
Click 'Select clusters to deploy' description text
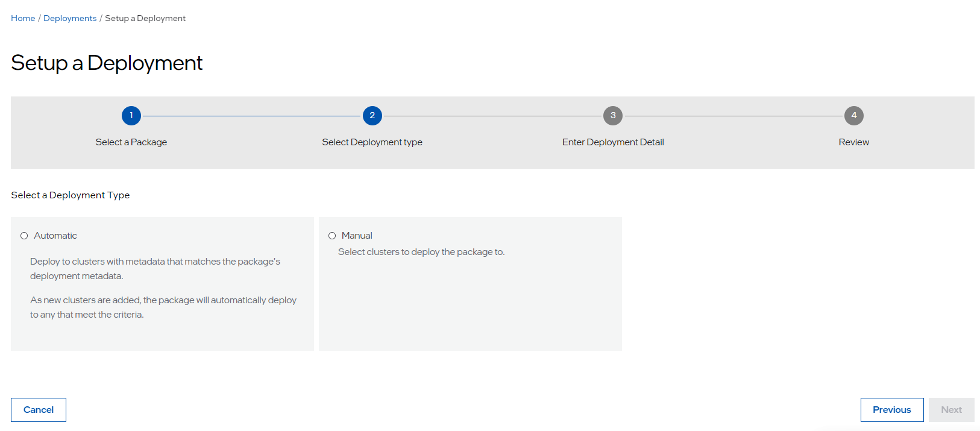click(421, 252)
